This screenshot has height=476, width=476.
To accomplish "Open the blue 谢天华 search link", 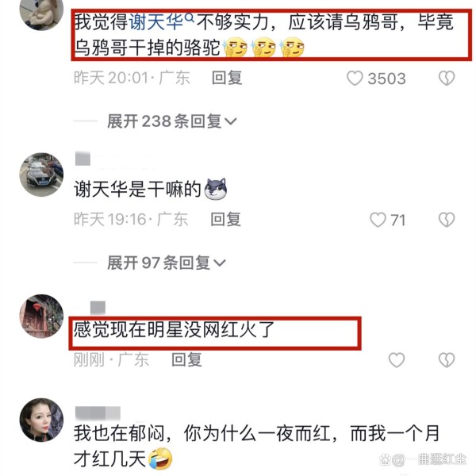I will tap(156, 22).
